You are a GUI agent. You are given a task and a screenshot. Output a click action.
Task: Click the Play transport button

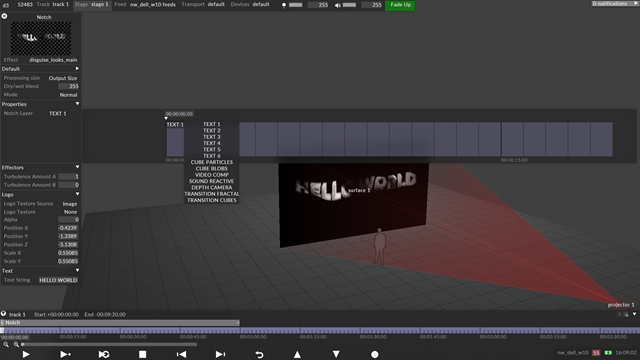tap(26, 354)
